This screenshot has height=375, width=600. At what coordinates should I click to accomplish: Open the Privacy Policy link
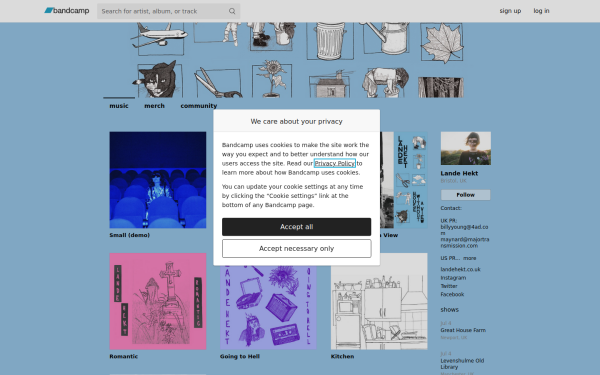pyautogui.click(x=335, y=163)
